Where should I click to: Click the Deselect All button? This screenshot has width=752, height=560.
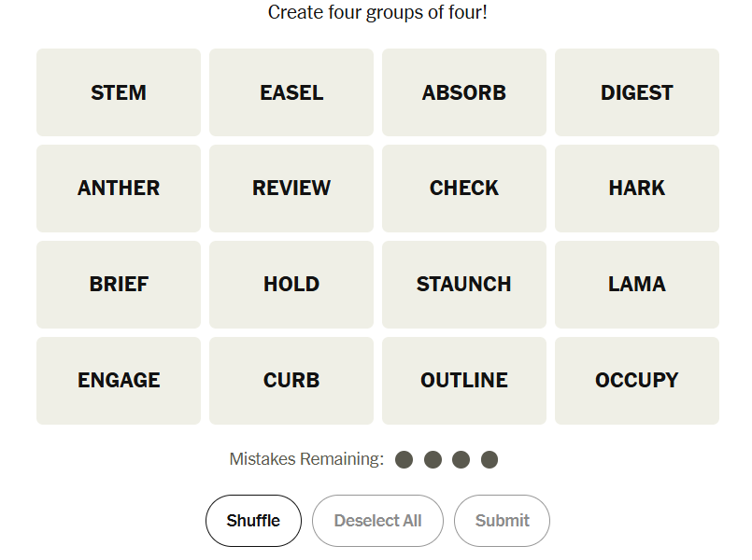click(377, 521)
